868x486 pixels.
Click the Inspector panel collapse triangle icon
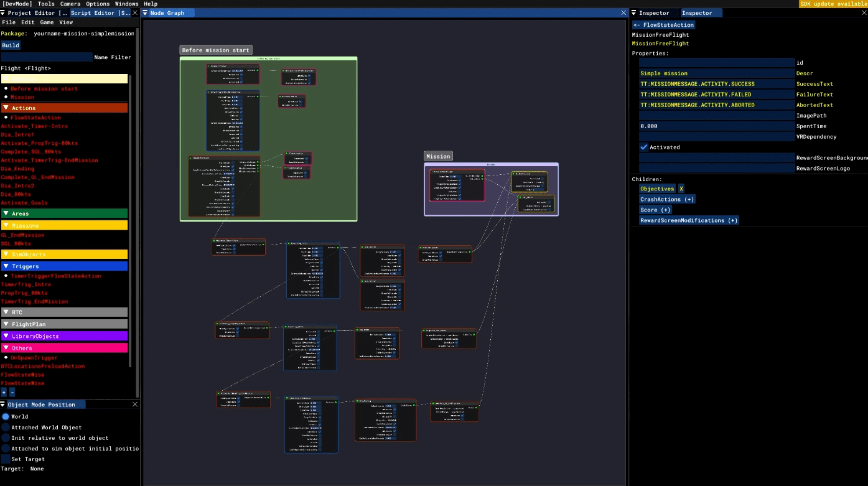click(634, 12)
